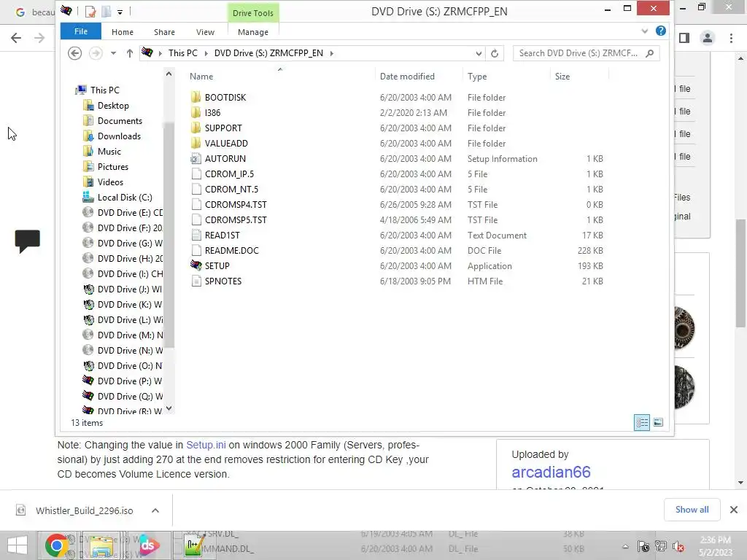Viewport: 747px width, 560px height.
Task: Switch to the Home ribbon tab
Action: [123, 32]
